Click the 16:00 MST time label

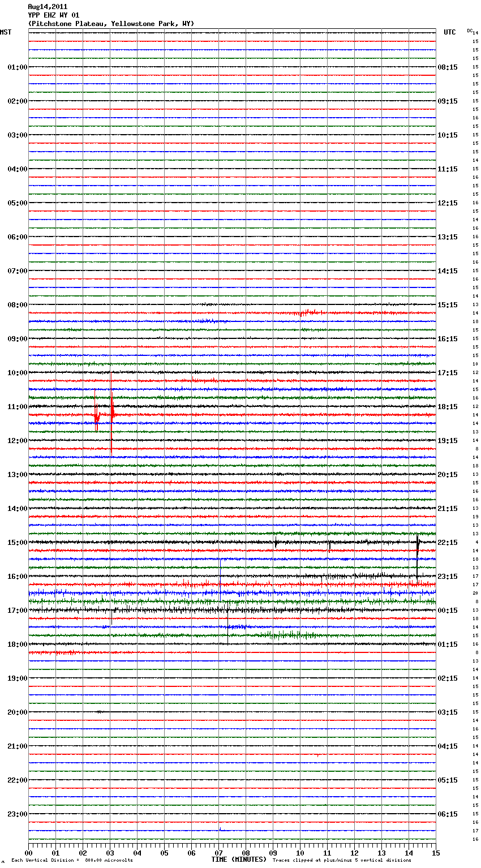pyautogui.click(x=18, y=577)
